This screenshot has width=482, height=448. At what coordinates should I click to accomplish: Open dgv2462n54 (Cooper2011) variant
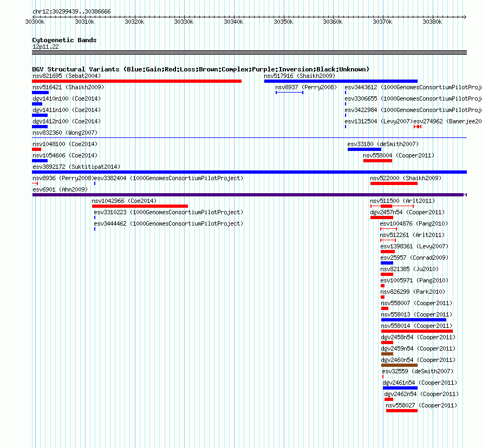click(x=421, y=394)
